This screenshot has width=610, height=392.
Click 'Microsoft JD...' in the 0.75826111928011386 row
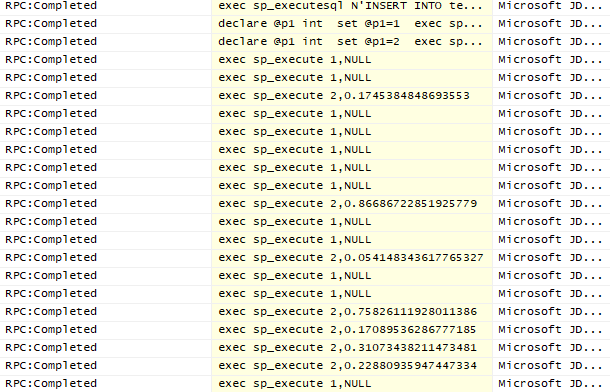550,312
